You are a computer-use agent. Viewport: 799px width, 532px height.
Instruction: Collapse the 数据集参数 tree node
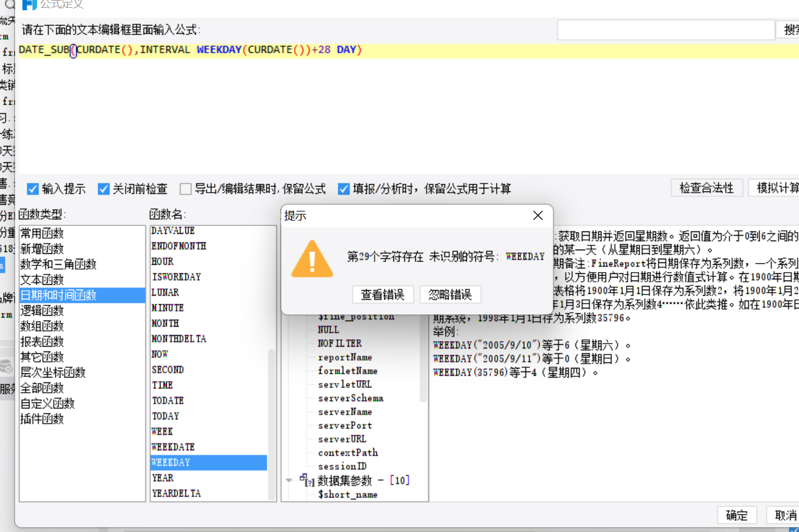click(x=289, y=480)
